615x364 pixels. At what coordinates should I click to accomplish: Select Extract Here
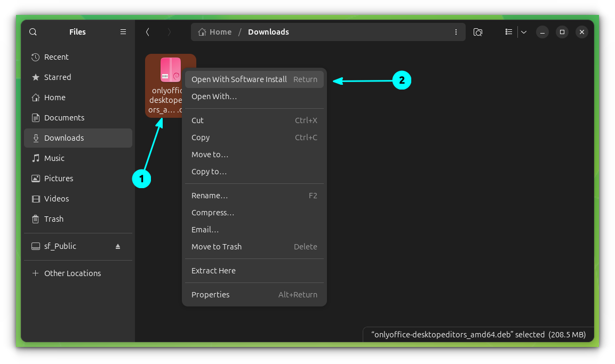point(213,270)
